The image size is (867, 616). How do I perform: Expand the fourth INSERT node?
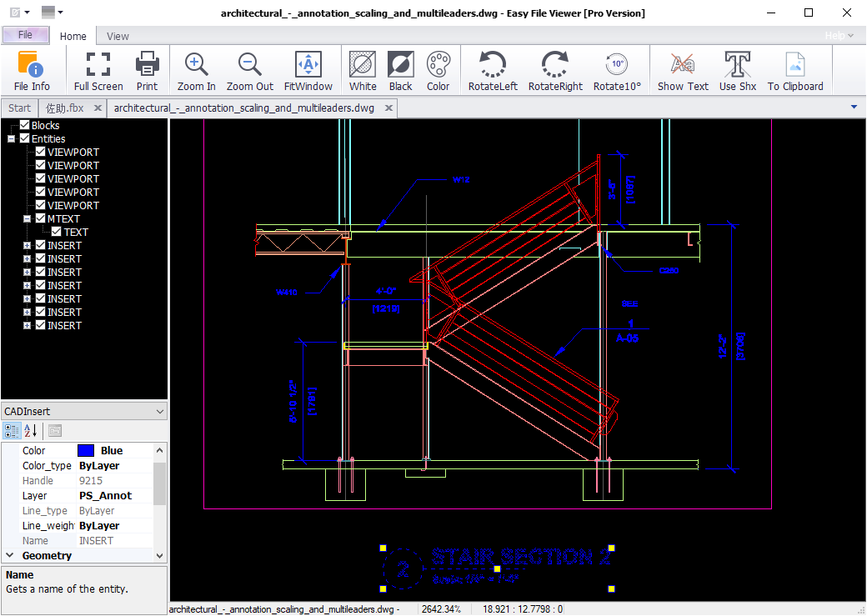point(27,286)
